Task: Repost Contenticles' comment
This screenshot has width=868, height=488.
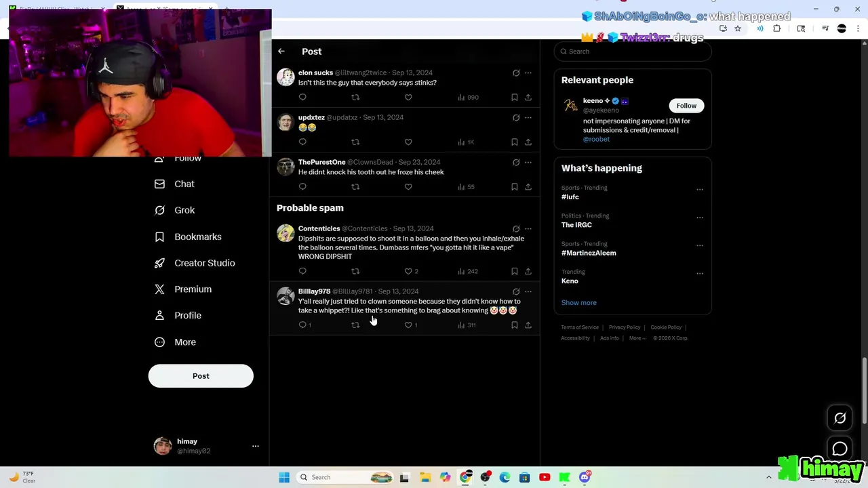Action: pyautogui.click(x=355, y=272)
